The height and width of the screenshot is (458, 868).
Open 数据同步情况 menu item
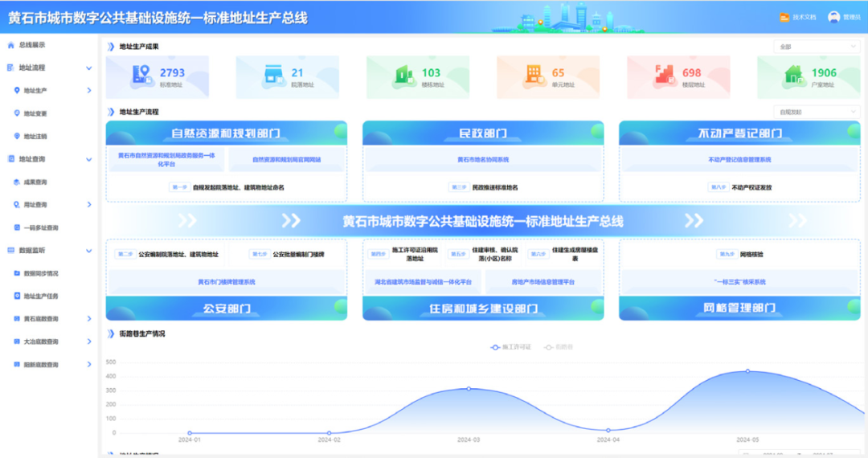point(40,273)
